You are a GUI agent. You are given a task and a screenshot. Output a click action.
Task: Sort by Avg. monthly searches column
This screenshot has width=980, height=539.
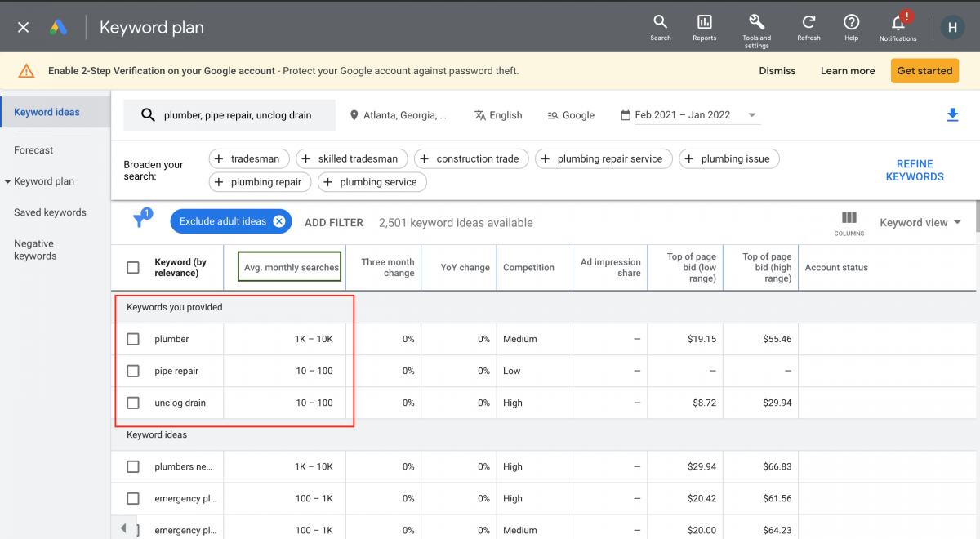pos(290,267)
